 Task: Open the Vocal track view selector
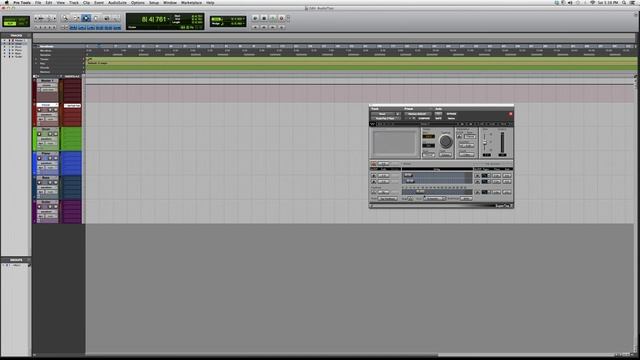(46, 115)
